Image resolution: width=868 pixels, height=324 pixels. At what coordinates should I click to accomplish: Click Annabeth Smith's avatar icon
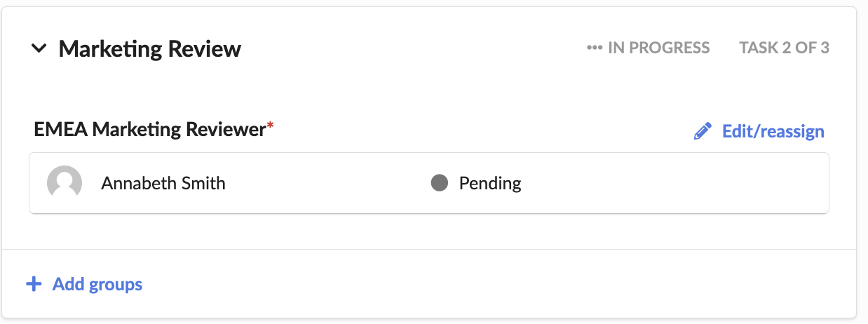click(x=64, y=184)
